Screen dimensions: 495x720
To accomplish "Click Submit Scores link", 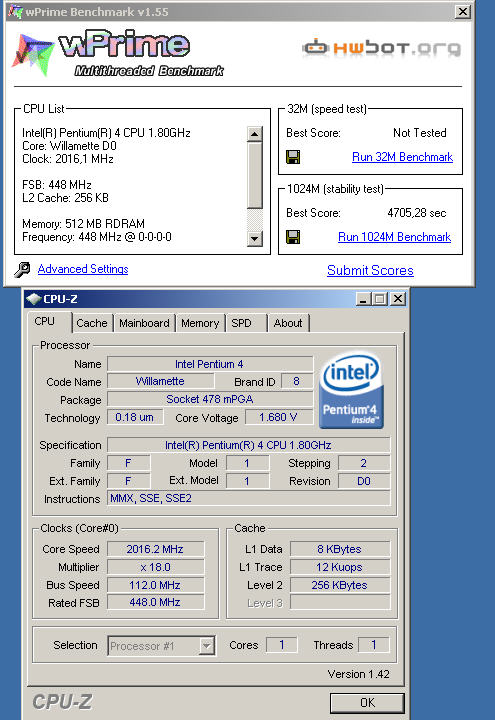I will pos(370,270).
